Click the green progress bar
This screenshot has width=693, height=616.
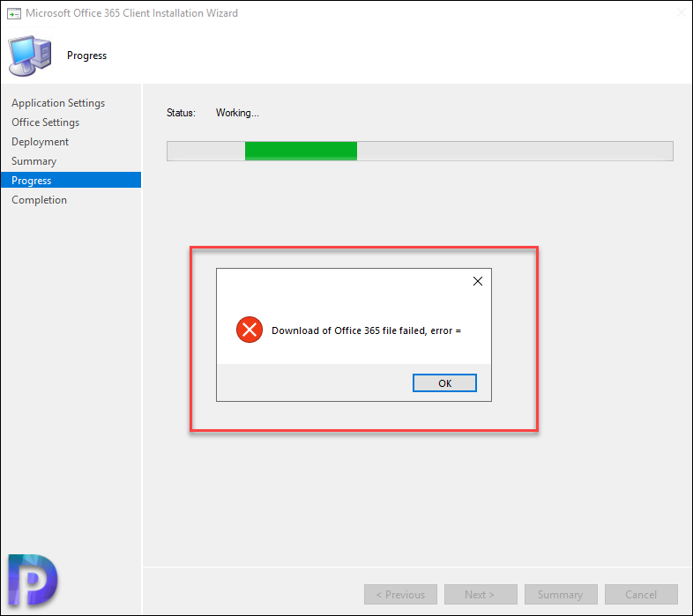click(x=301, y=151)
